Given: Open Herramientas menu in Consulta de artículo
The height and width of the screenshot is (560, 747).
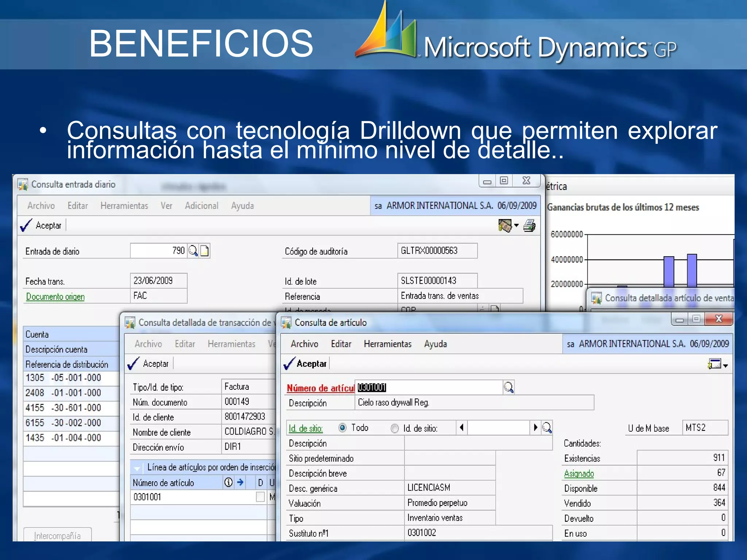Looking at the screenshot, I should tap(388, 344).
